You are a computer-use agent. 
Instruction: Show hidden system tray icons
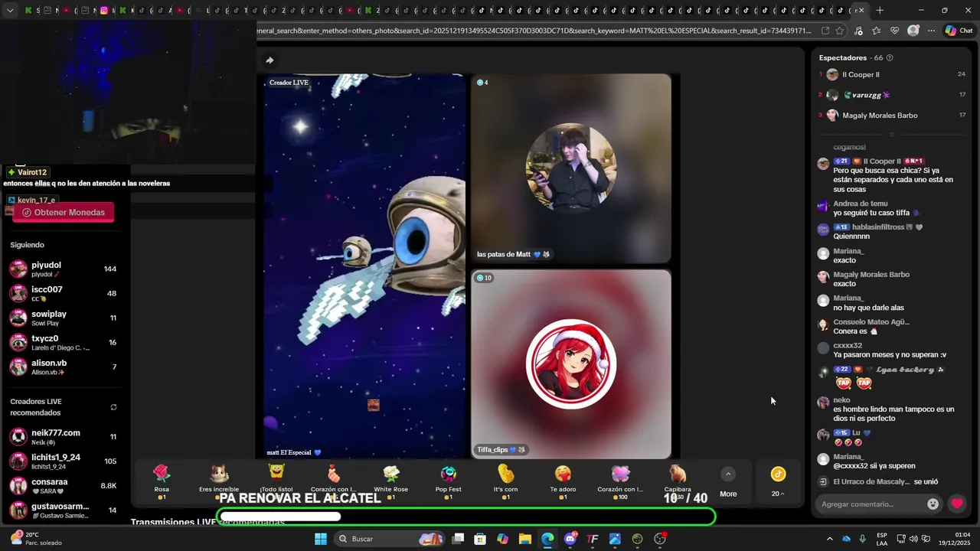(829, 539)
